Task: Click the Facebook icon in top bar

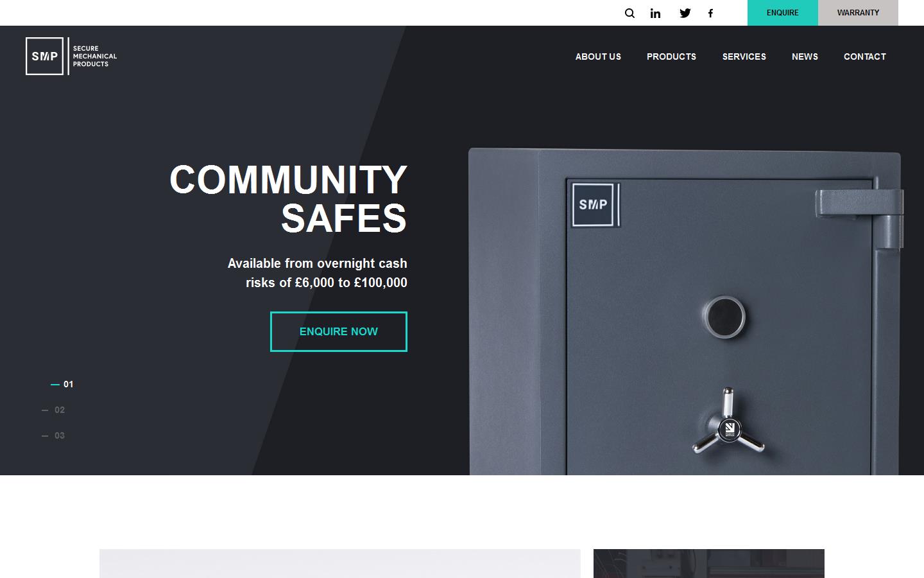Action: point(710,13)
